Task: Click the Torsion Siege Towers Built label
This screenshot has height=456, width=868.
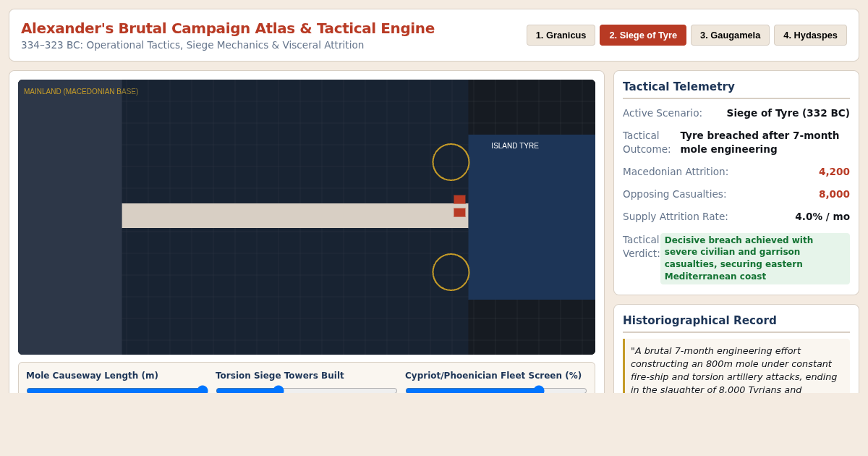Action: coord(280,376)
